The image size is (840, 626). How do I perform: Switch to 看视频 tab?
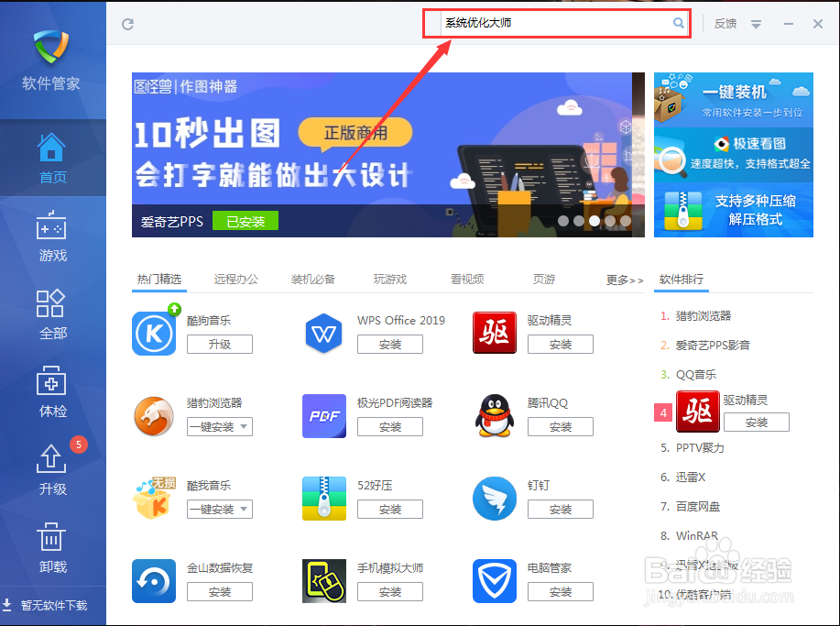(467, 280)
